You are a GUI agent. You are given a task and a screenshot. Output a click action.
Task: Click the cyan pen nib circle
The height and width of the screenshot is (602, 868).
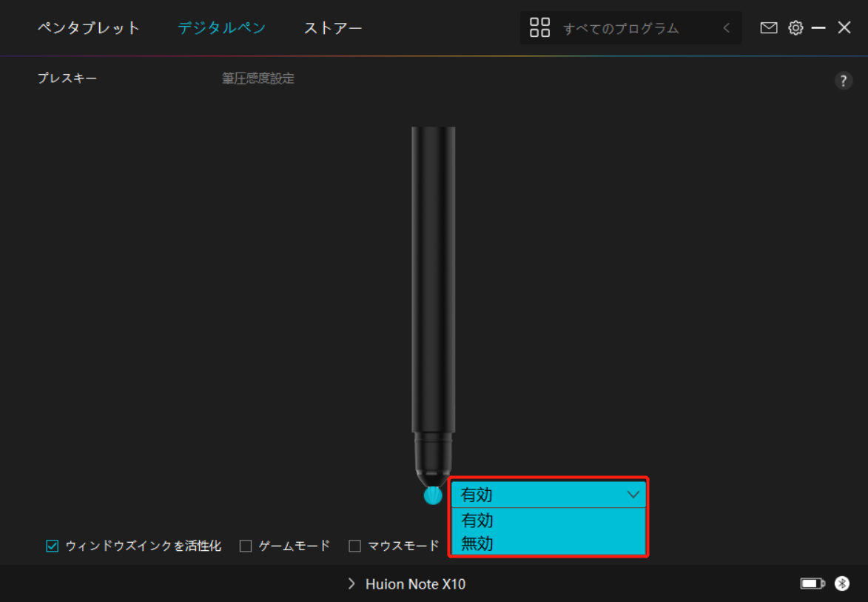coord(433,495)
